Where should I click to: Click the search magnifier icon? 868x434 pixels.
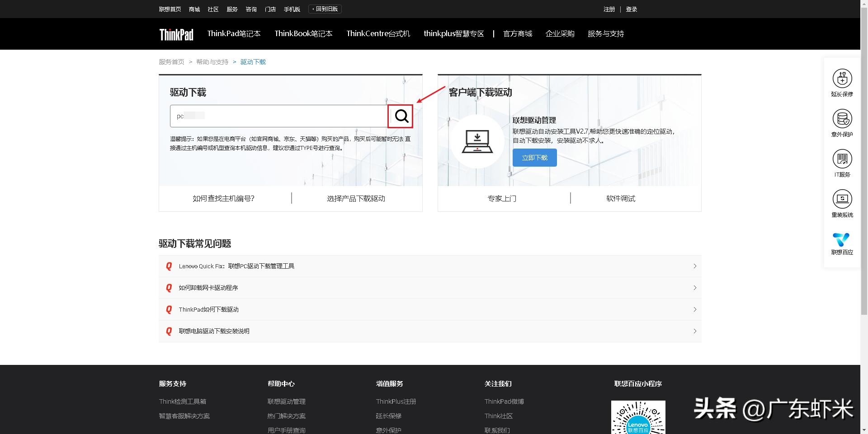point(401,116)
